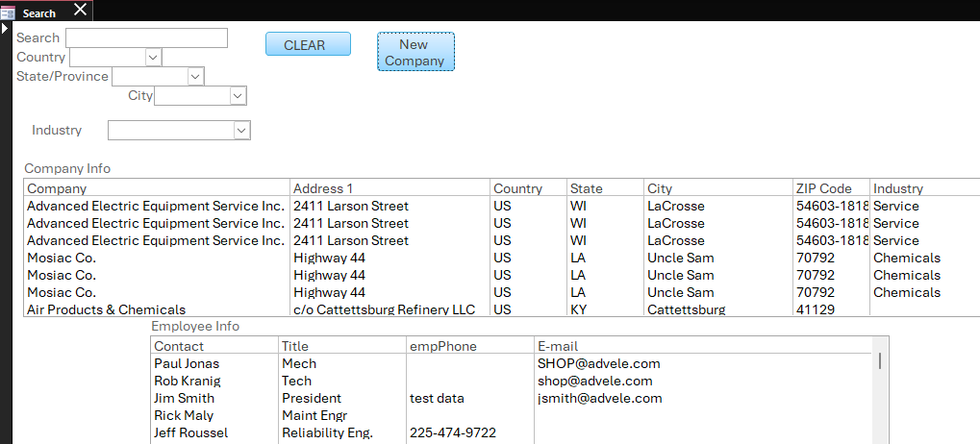Click inside the City combo box field
Image resolution: width=980 pixels, height=444 pixels.
[192, 96]
